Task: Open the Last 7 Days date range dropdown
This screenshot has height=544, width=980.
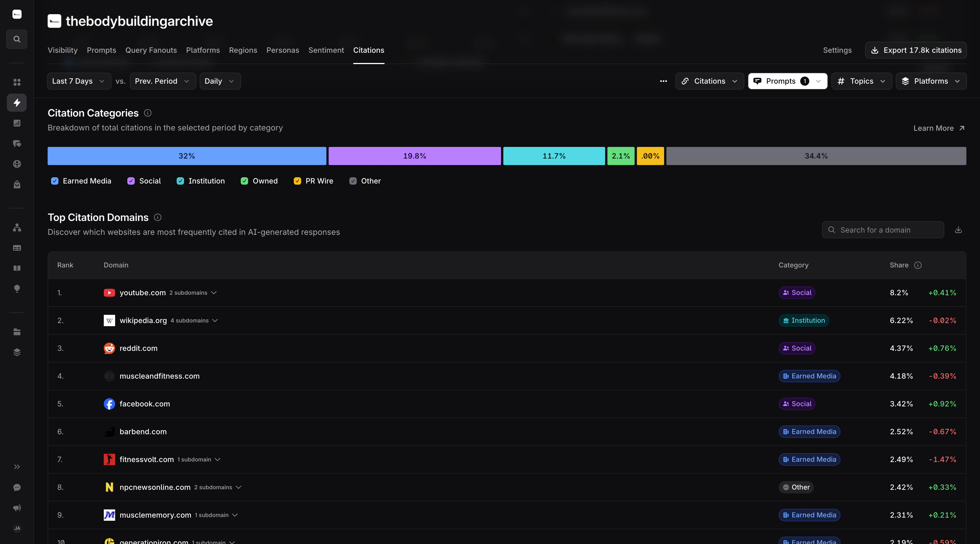Action: 79,81
